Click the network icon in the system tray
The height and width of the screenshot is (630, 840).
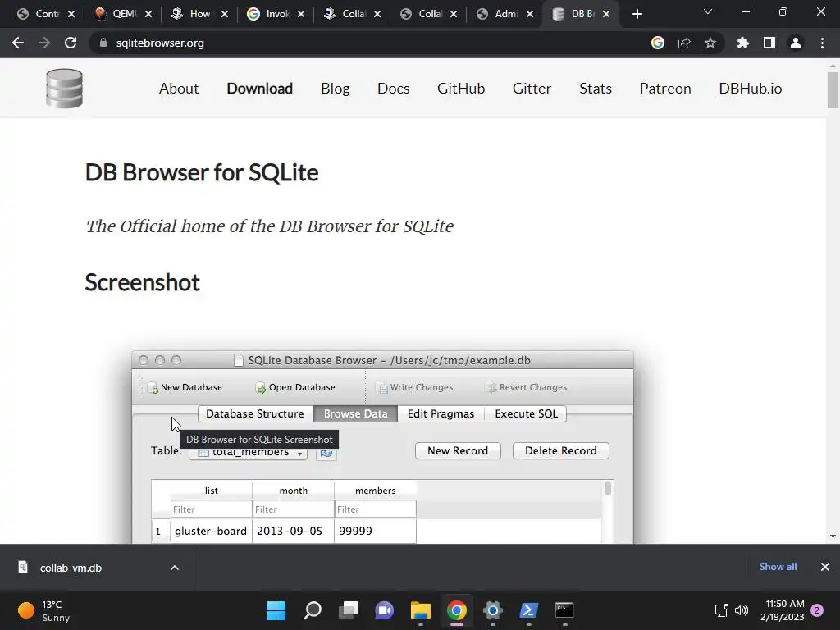[x=721, y=610]
